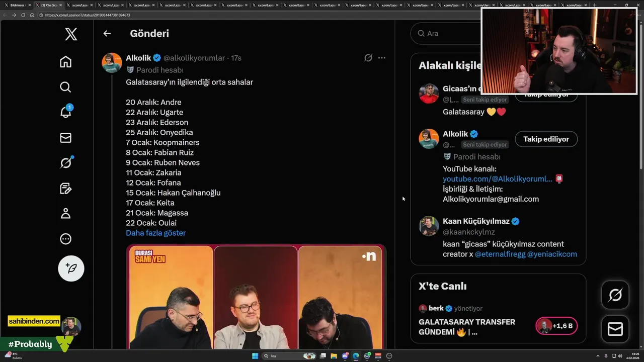This screenshot has height=362, width=644.
Task: Click Grok explain icon on the post
Action: click(368, 58)
